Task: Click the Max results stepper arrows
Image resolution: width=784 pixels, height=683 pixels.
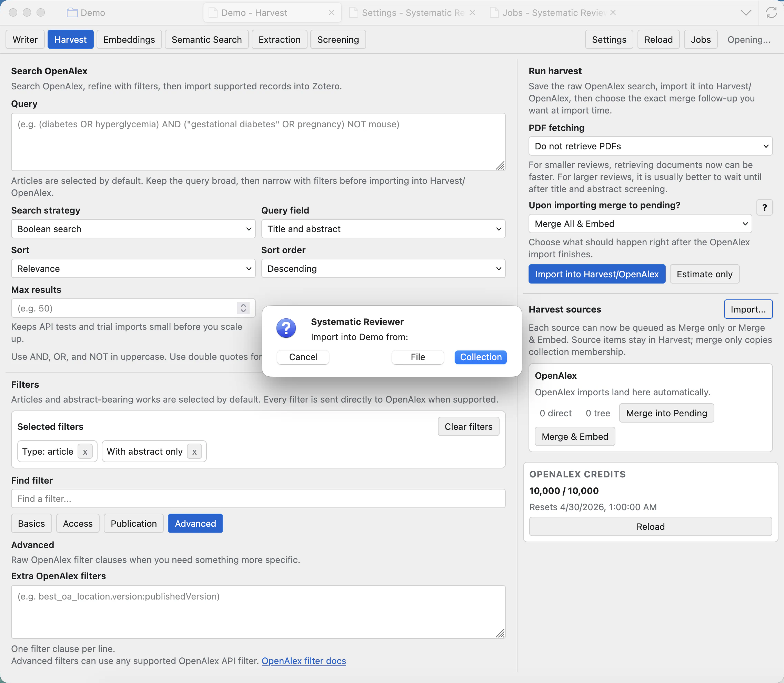Action: tap(243, 308)
